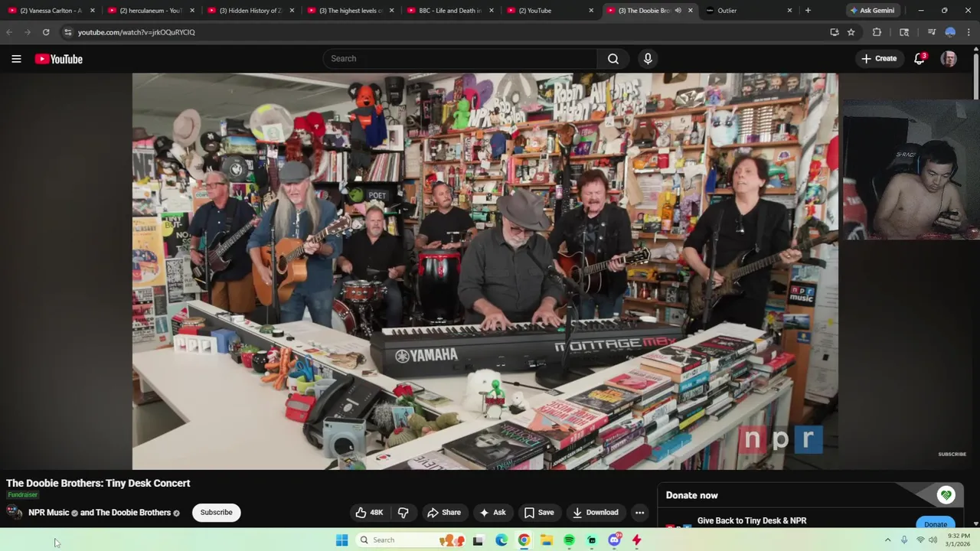980x551 pixels.
Task: Open The Doobie Brothers channel link
Action: [133, 513]
